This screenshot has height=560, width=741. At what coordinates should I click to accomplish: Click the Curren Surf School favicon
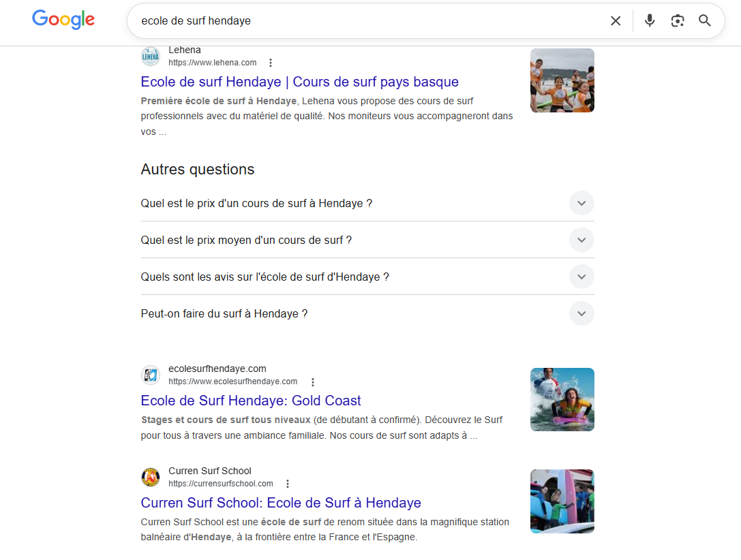(x=150, y=476)
